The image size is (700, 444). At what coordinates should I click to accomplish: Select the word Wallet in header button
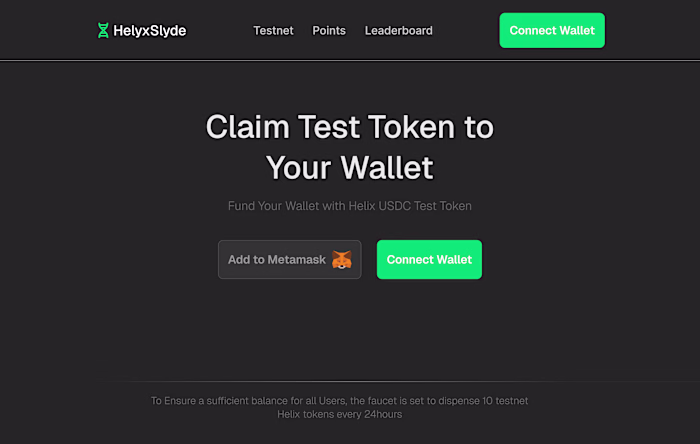pyautogui.click(x=577, y=30)
